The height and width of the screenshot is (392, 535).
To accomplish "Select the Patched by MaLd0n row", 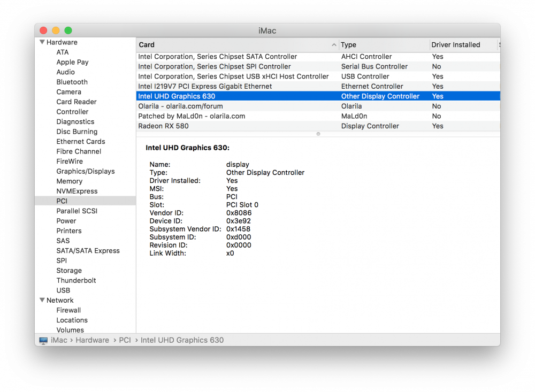I will coord(318,116).
